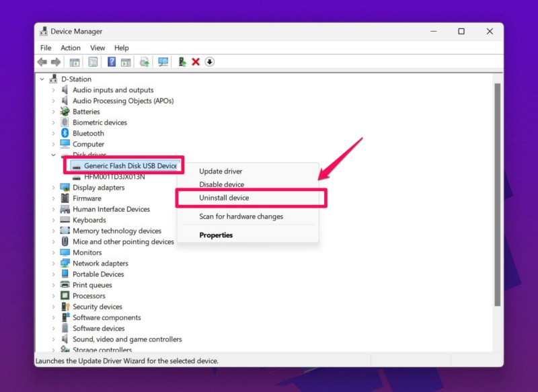Click the Back arrow toolbar icon
538x392 pixels.
coord(42,62)
